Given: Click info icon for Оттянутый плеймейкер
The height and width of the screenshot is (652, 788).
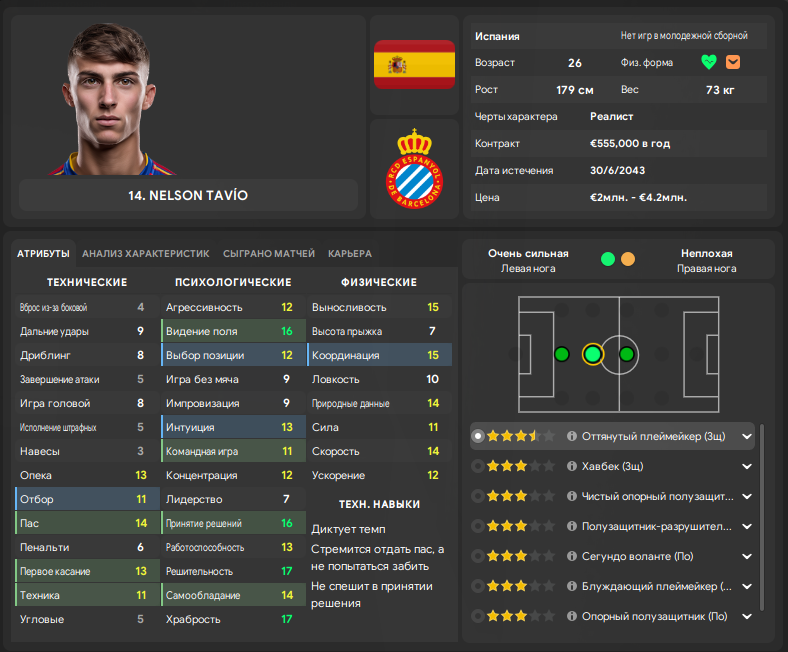Looking at the screenshot, I should click(x=572, y=436).
